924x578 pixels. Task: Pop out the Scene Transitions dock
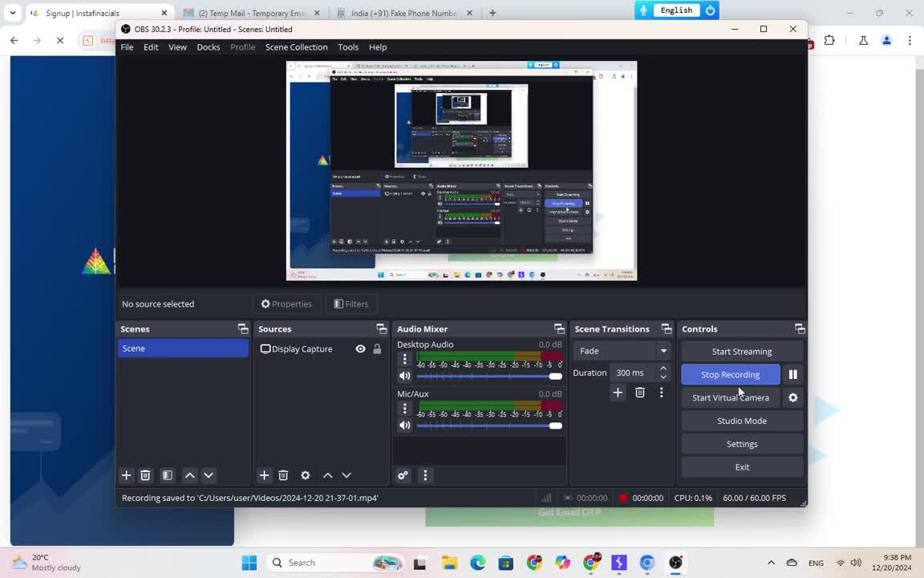tap(667, 328)
